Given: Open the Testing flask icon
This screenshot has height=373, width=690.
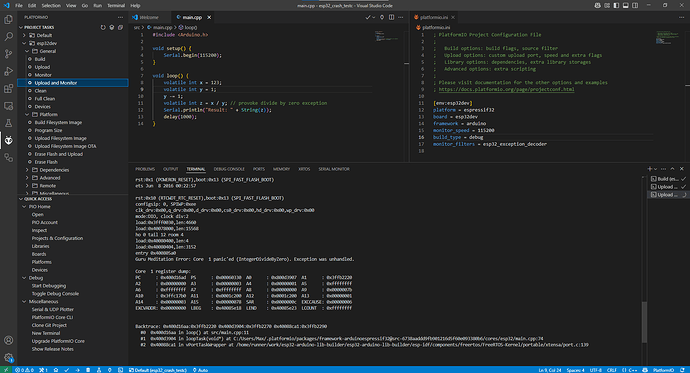Looking at the screenshot, I should tap(8, 123).
